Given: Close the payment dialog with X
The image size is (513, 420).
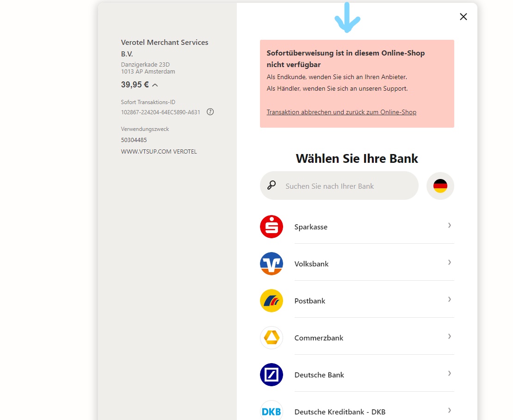Looking at the screenshot, I should coord(463,17).
